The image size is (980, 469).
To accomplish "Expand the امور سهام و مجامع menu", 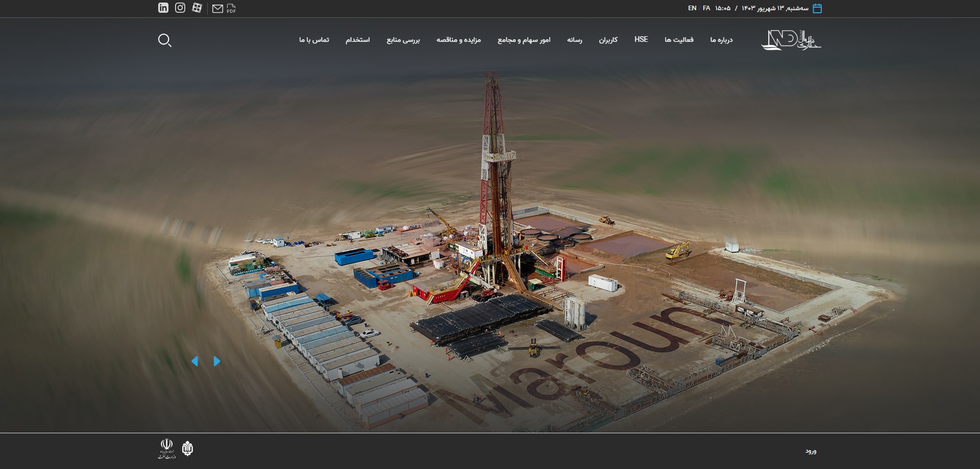I will [x=524, y=40].
